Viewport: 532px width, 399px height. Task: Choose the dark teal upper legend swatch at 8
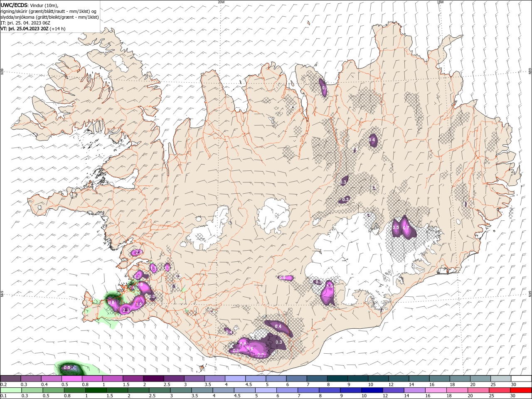pos(337,379)
